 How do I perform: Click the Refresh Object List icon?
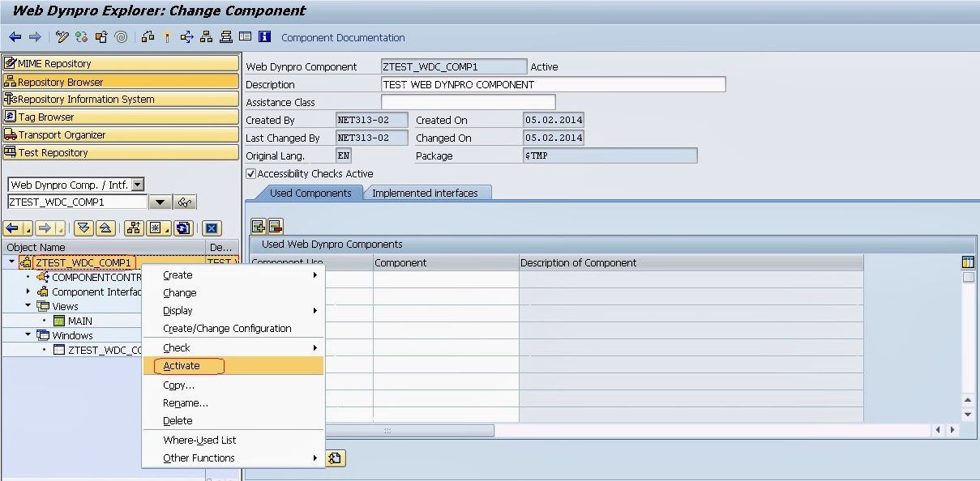tap(183, 228)
